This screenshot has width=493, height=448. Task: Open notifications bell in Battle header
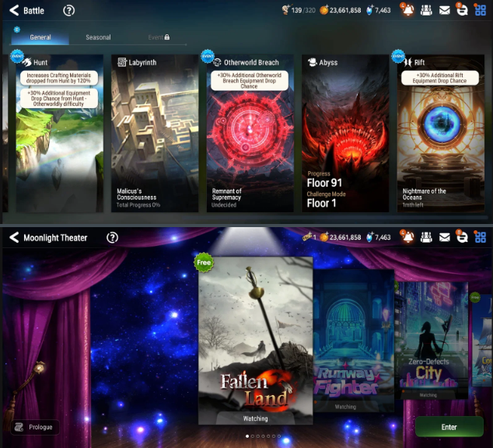(x=407, y=10)
